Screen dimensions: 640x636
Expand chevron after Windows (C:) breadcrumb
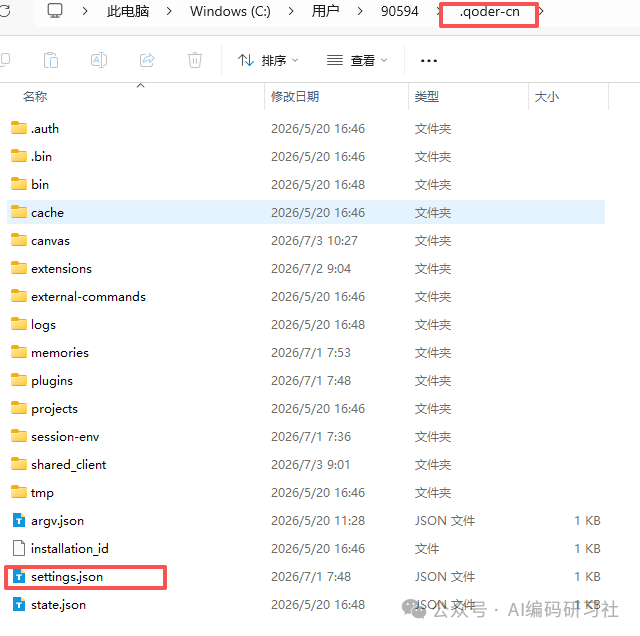(x=291, y=11)
